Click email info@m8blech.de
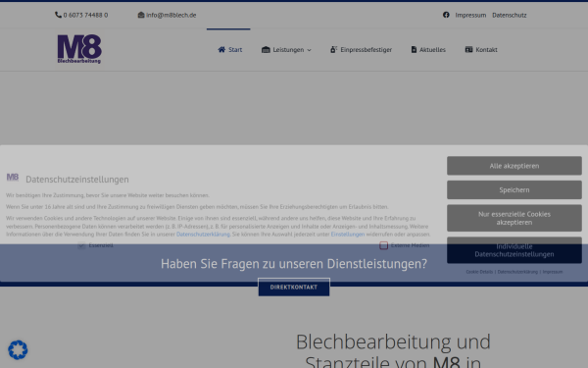The height and width of the screenshot is (368, 588). (171, 15)
